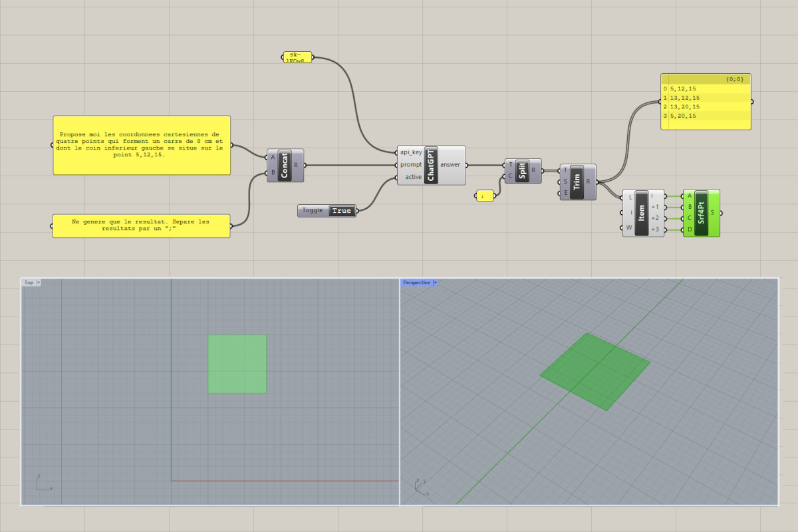Click the 'active' input on ChatGPT
Viewport: 798px width, 532px height.
point(412,177)
